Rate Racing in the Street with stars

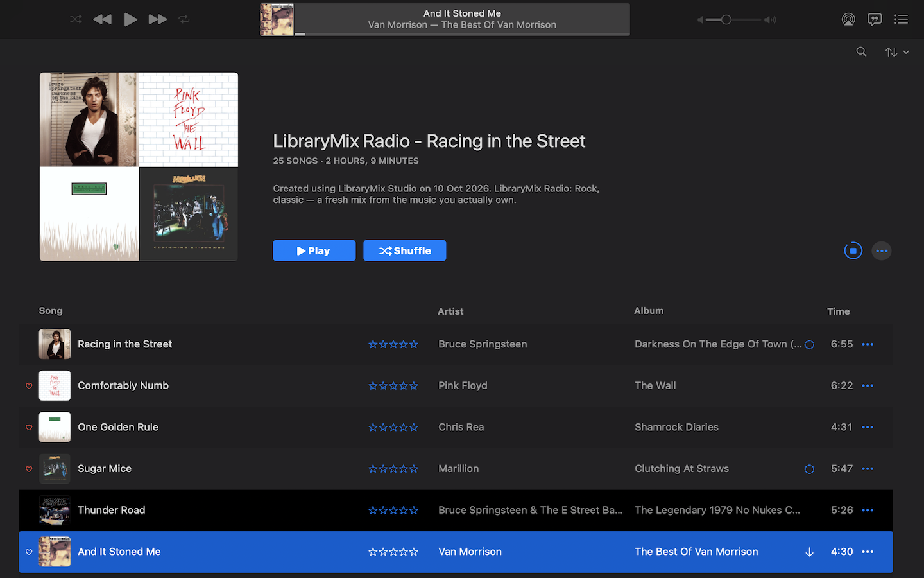(393, 344)
